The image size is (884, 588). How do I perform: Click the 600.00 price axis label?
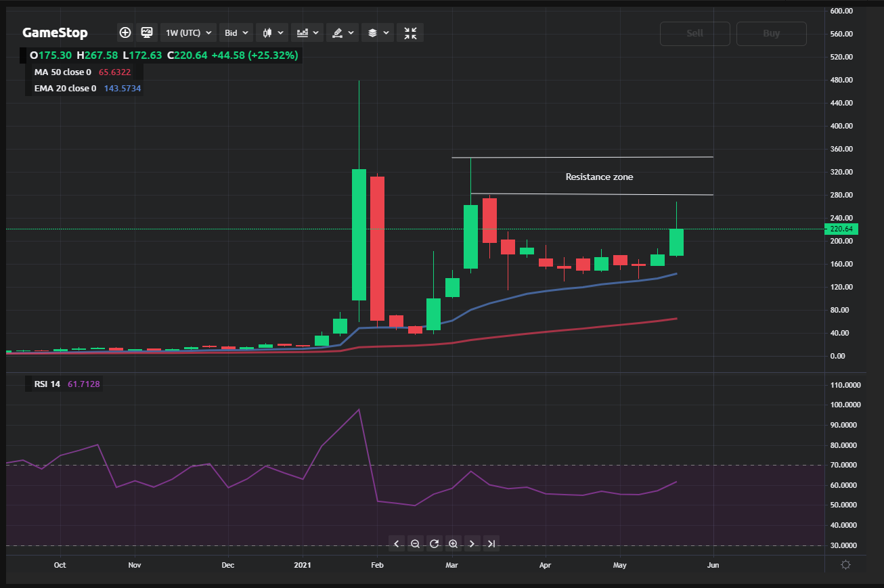click(x=841, y=11)
